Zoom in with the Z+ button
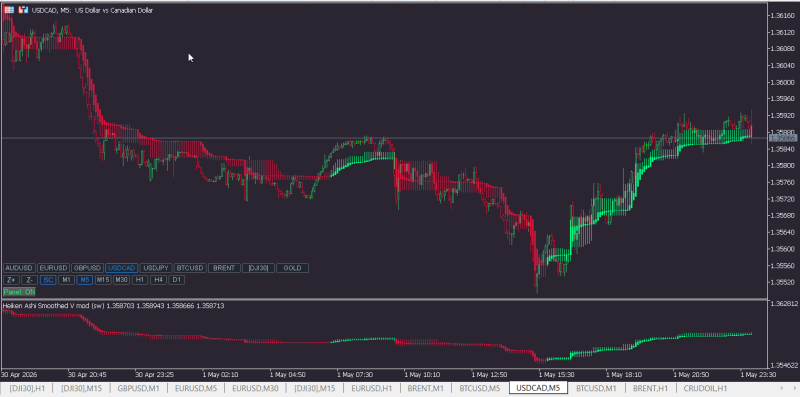The image size is (800, 397). coord(11,280)
